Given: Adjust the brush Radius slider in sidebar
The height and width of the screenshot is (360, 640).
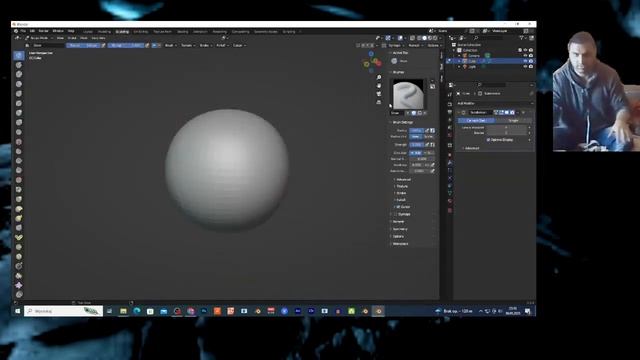Looking at the screenshot, I should [x=416, y=130].
